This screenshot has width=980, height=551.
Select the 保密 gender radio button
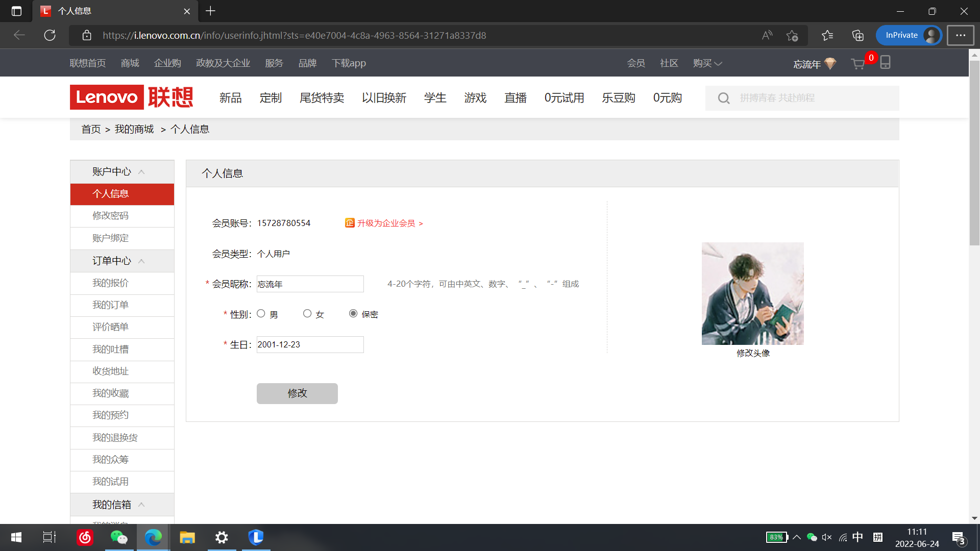(353, 313)
